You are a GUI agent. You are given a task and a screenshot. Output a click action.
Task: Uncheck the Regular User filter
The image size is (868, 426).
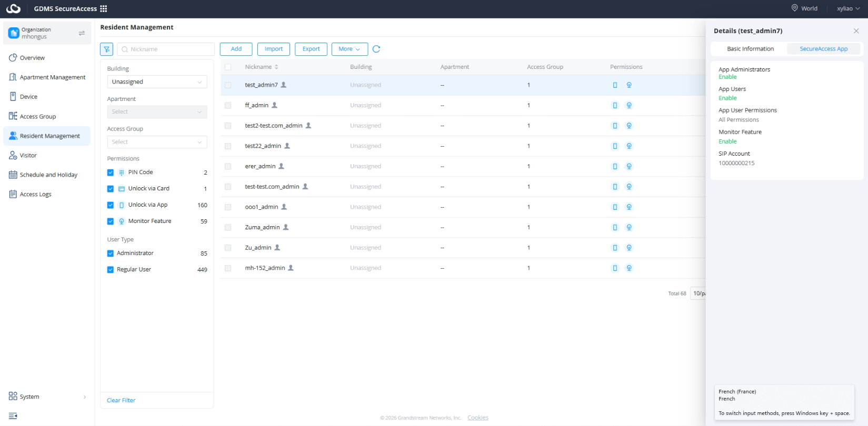tap(111, 270)
